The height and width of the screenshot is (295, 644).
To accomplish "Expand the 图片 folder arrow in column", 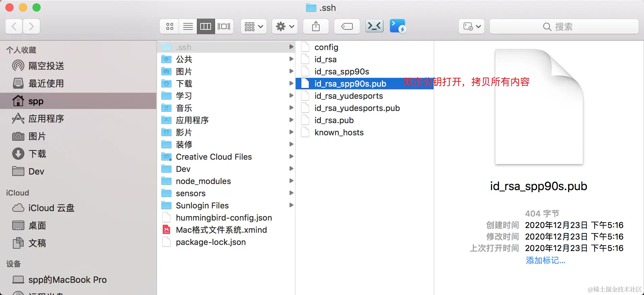I will pyautogui.click(x=291, y=71).
